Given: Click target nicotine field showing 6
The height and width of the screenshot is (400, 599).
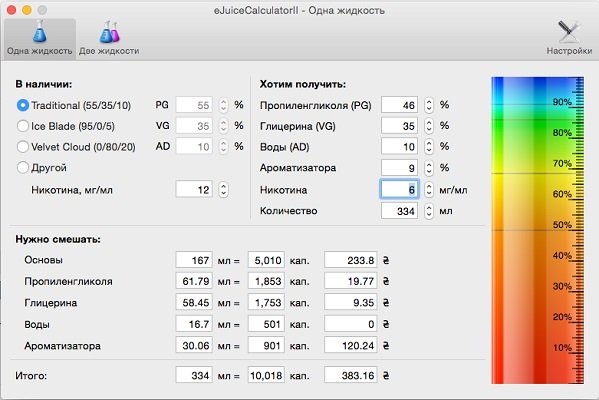Looking at the screenshot, I should click(399, 189).
